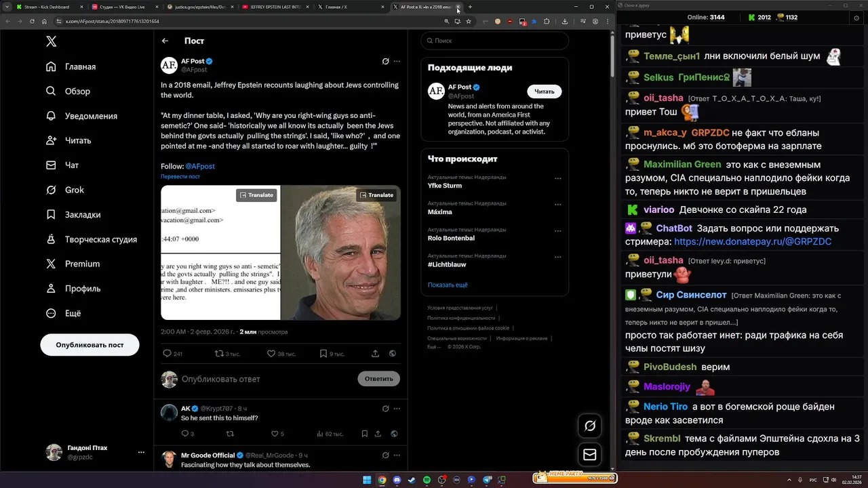Screen dimensions: 868x488
Task: Click reply icon with 241
Action: tap(167, 353)
